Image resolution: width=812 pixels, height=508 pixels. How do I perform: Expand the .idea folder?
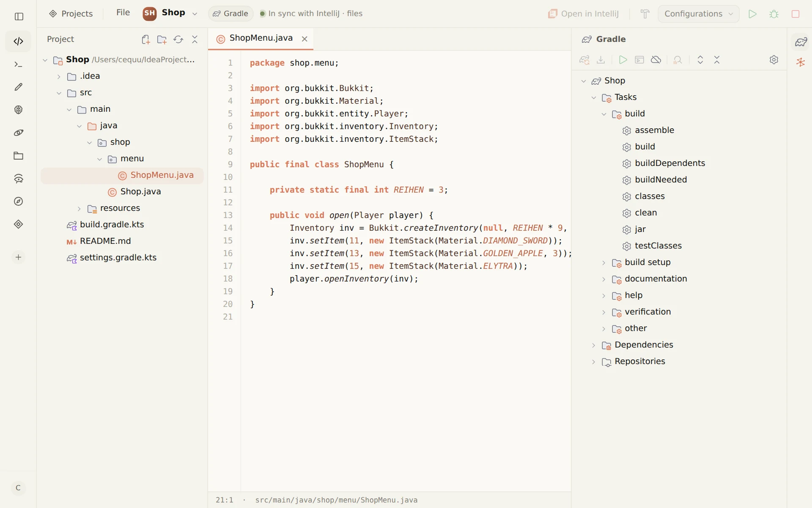59,76
